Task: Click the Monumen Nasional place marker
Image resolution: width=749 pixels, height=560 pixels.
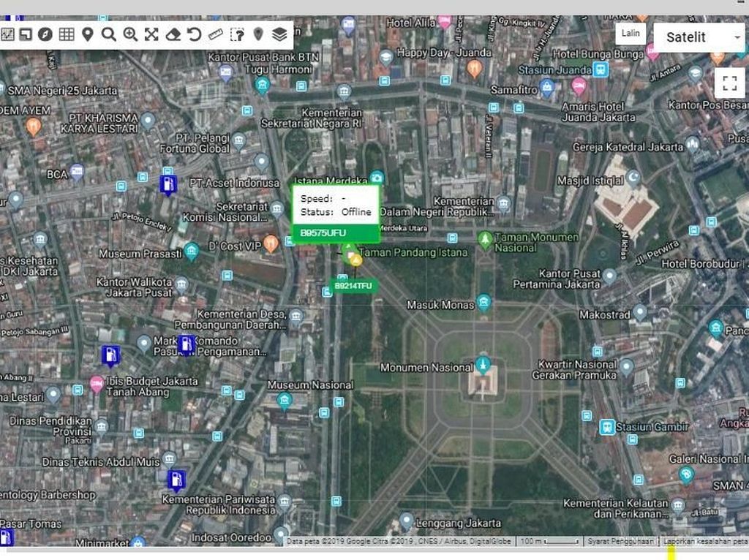Action: pyautogui.click(x=483, y=365)
